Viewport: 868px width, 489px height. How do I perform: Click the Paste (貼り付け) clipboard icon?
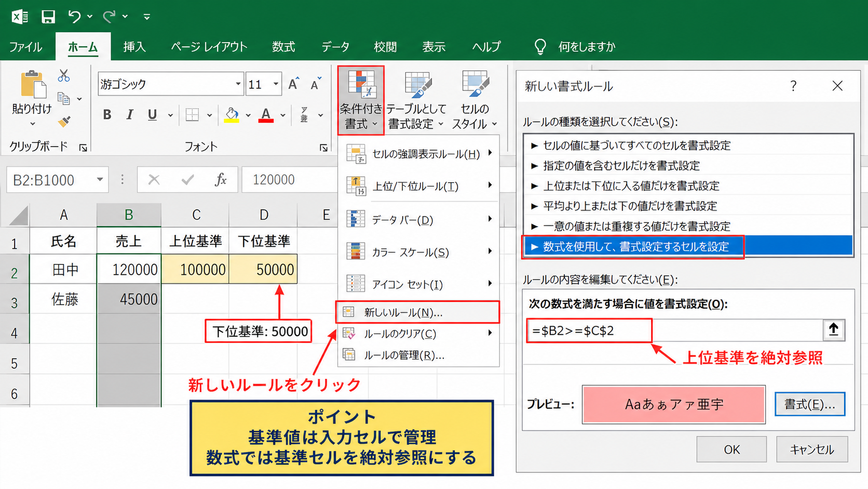click(33, 85)
